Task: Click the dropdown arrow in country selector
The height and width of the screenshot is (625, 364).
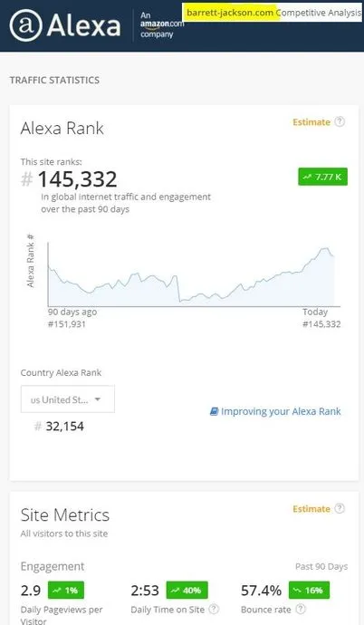Action: pyautogui.click(x=98, y=399)
